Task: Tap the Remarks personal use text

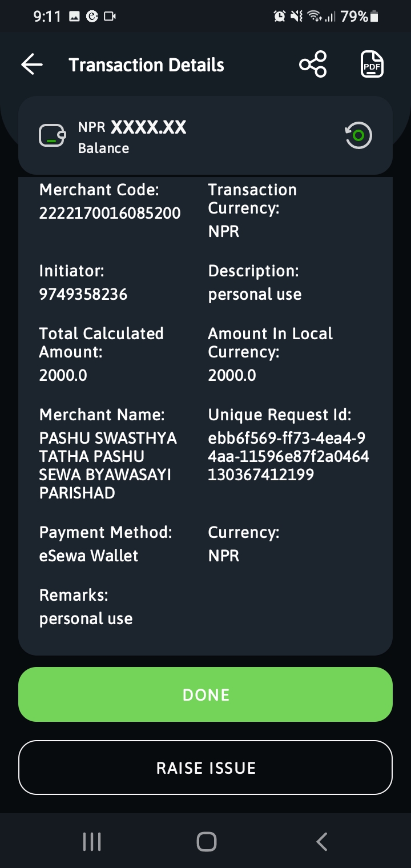Action: (86, 618)
